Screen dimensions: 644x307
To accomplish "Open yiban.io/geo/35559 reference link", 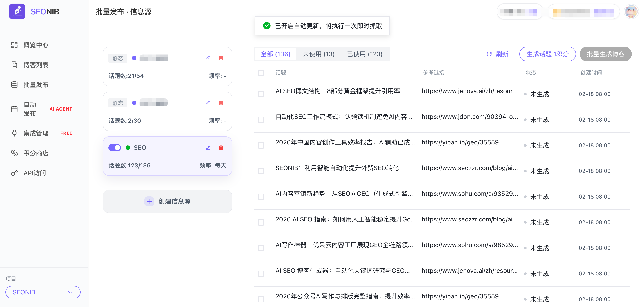I will click(460, 142).
